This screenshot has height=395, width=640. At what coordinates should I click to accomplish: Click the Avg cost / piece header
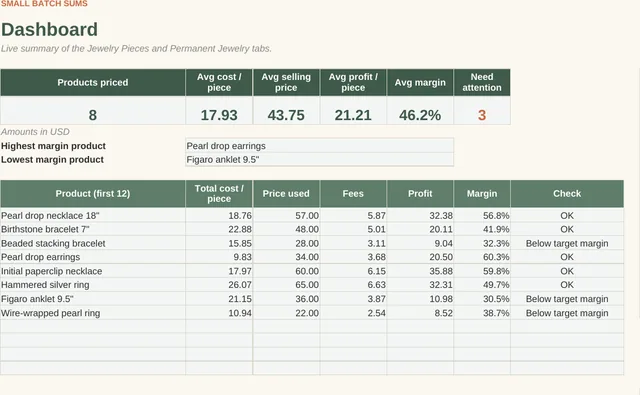click(219, 82)
